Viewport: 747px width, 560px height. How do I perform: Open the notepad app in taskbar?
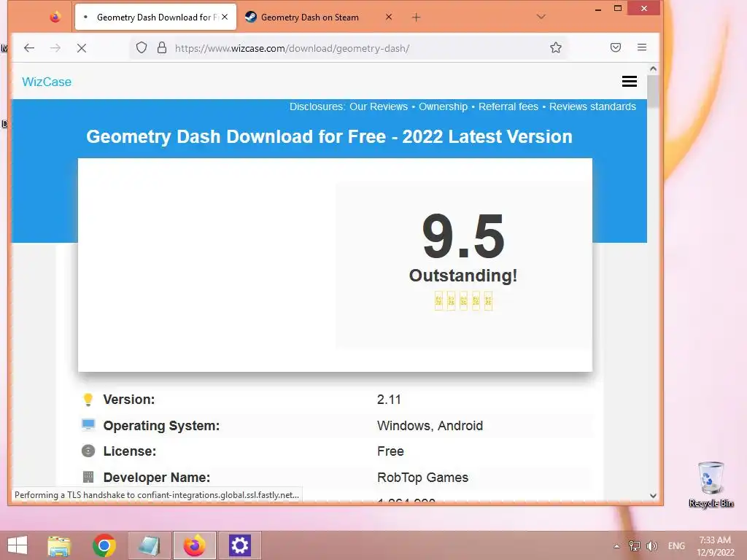(x=149, y=545)
